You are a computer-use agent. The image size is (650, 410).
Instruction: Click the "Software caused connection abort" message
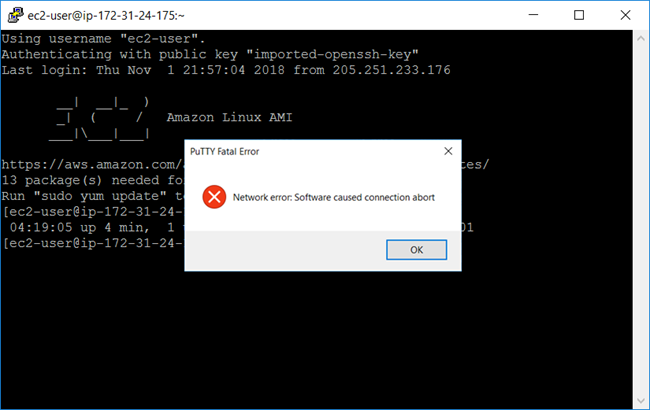coord(334,197)
